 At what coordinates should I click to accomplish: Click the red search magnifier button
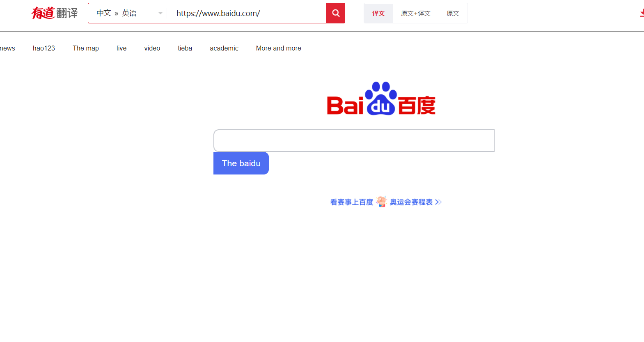coord(335,13)
